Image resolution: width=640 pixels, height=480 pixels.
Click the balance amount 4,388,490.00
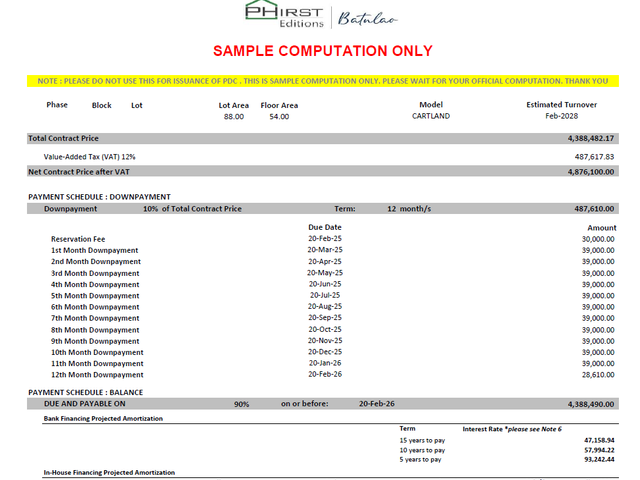click(x=591, y=404)
